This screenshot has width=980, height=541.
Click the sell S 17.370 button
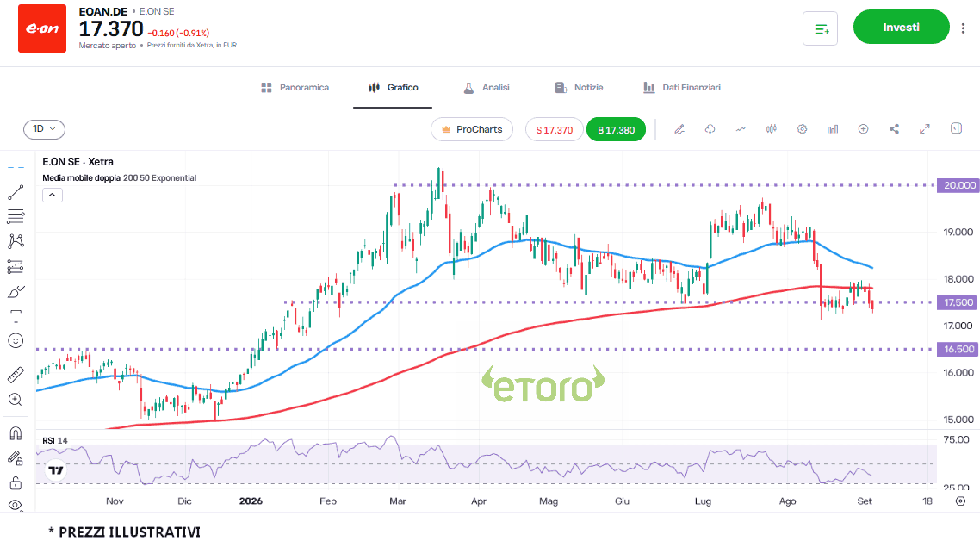point(555,129)
